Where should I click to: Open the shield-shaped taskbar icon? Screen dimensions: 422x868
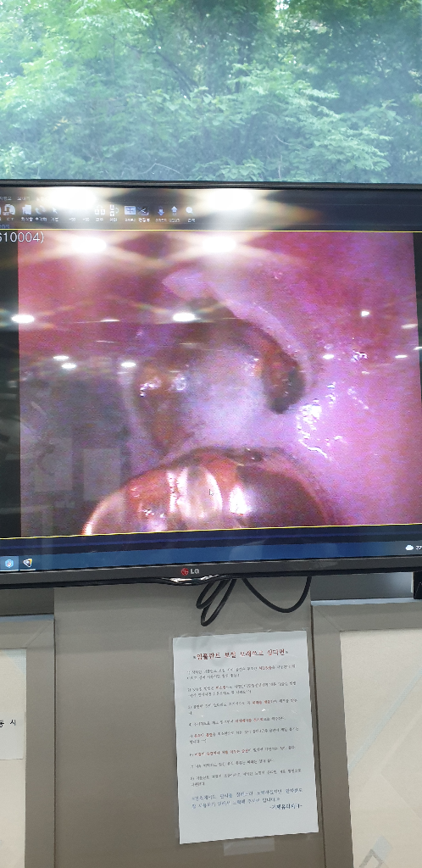point(26,563)
